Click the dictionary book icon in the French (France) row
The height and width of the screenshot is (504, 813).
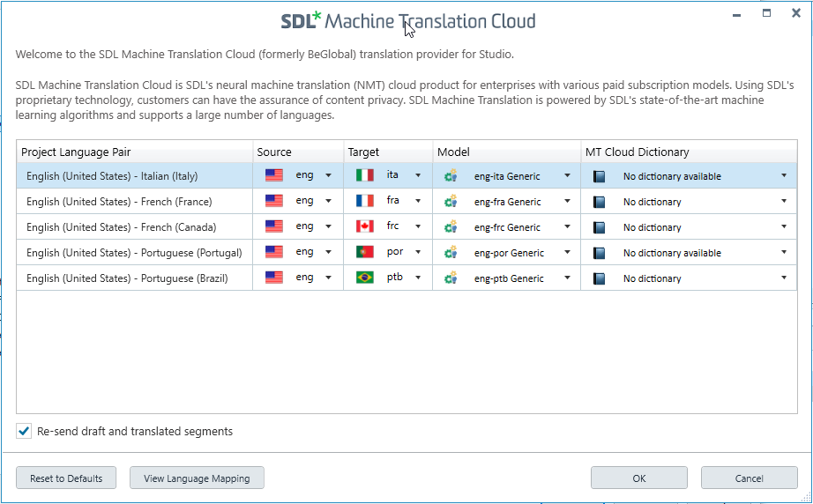(599, 202)
